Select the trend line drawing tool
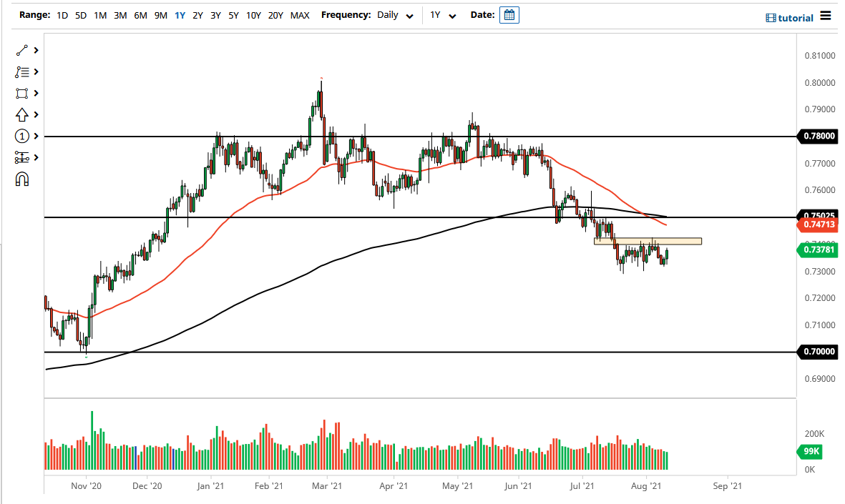The width and height of the screenshot is (845, 504). point(21,50)
